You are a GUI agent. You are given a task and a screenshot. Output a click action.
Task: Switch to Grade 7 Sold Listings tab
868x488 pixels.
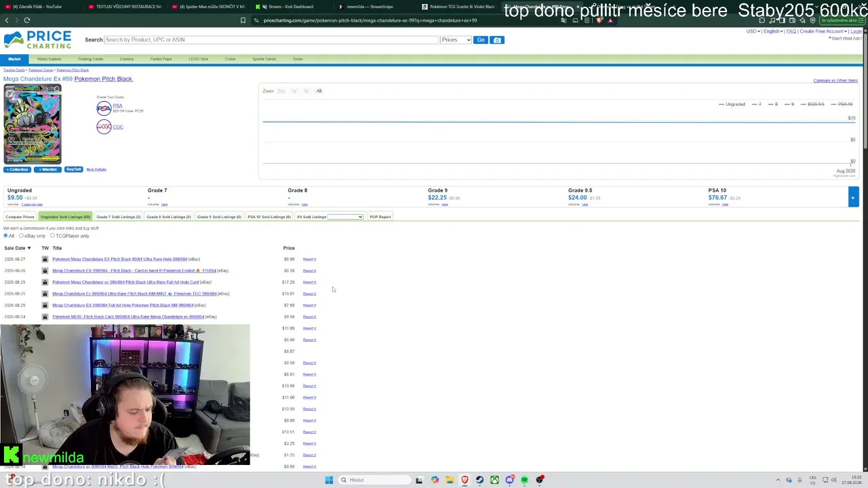119,217
